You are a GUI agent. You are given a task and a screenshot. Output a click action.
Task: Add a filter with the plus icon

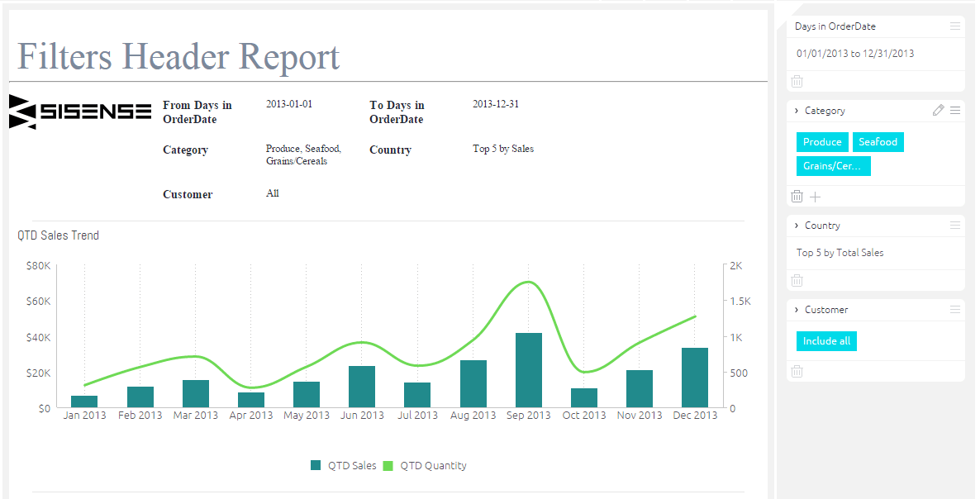click(815, 197)
